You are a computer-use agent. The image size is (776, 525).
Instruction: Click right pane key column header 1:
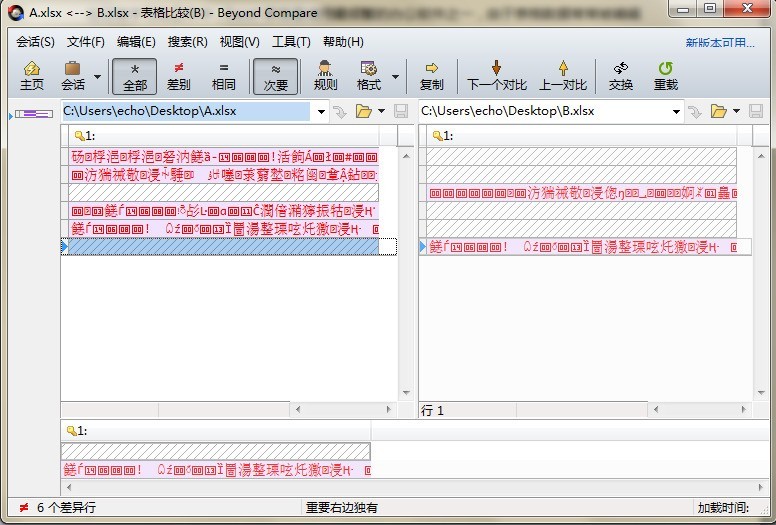pos(582,136)
